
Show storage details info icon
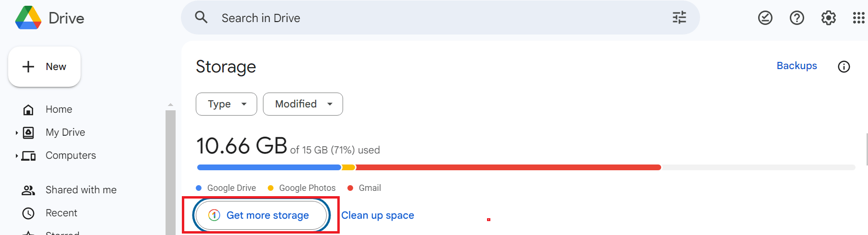coord(844,67)
